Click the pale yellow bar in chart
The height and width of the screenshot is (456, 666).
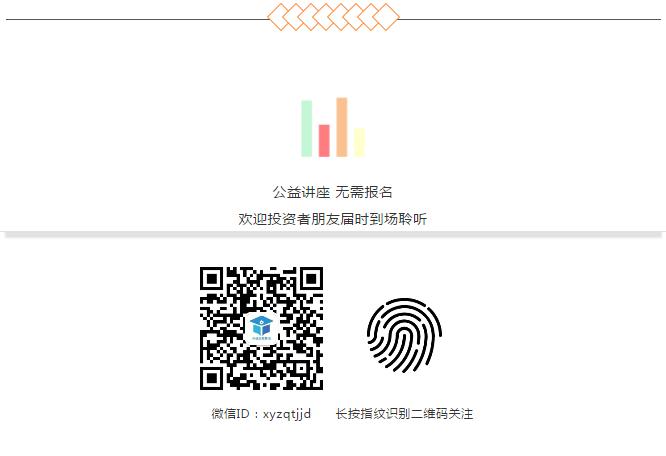pos(359,143)
